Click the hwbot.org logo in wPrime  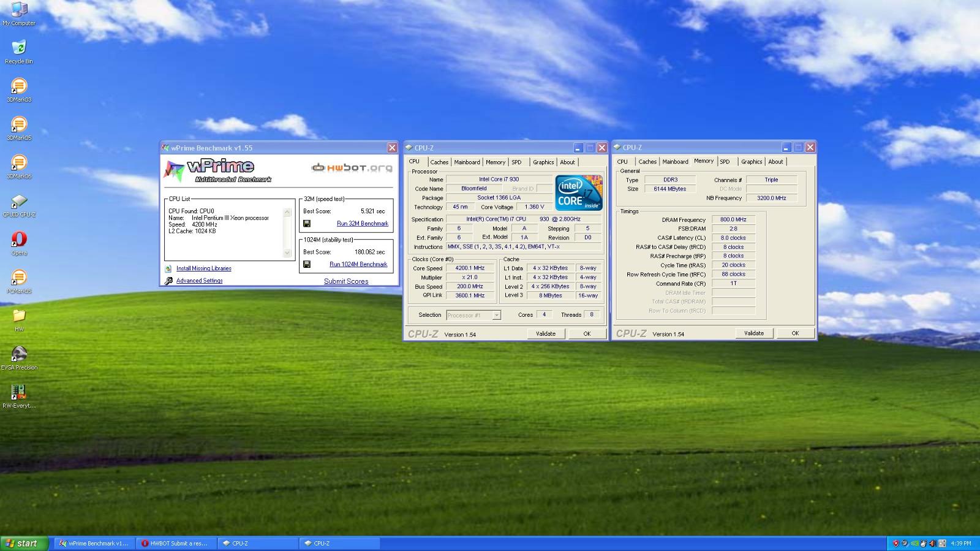coord(352,167)
